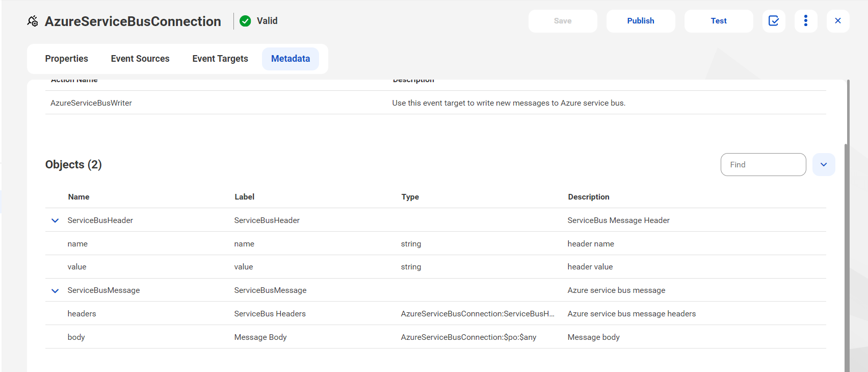This screenshot has height=372, width=868.
Task: Click the connection icon beside AzureServiceBusConnection title
Action: (x=33, y=21)
